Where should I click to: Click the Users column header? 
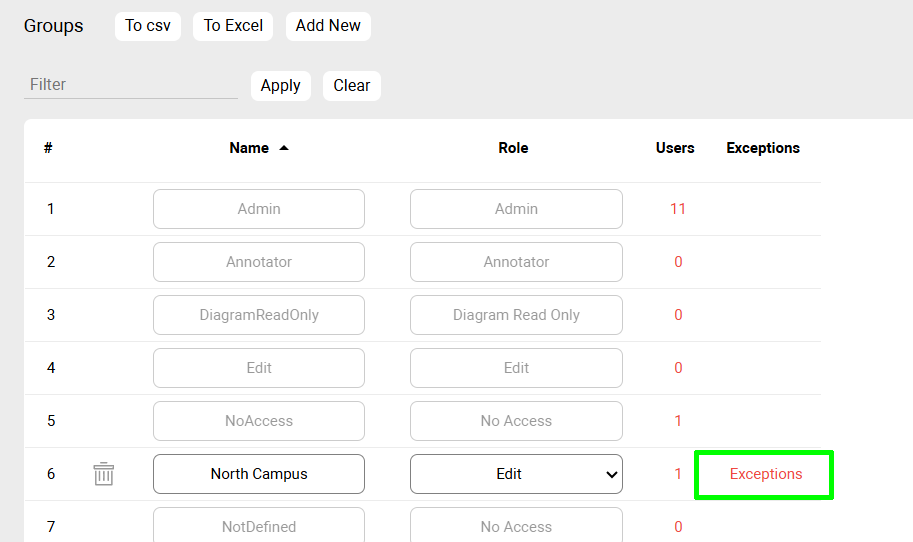click(x=675, y=148)
